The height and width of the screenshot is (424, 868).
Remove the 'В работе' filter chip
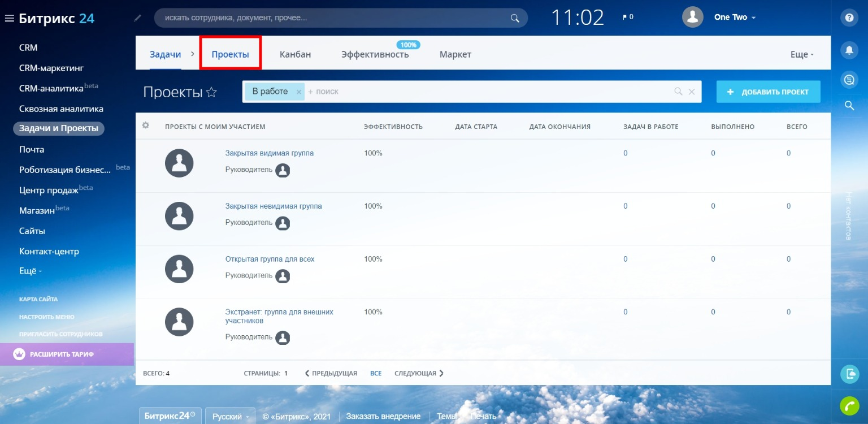[298, 92]
